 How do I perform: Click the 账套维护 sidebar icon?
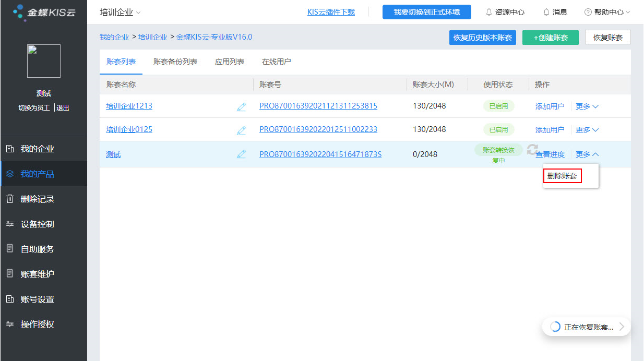click(x=9, y=274)
